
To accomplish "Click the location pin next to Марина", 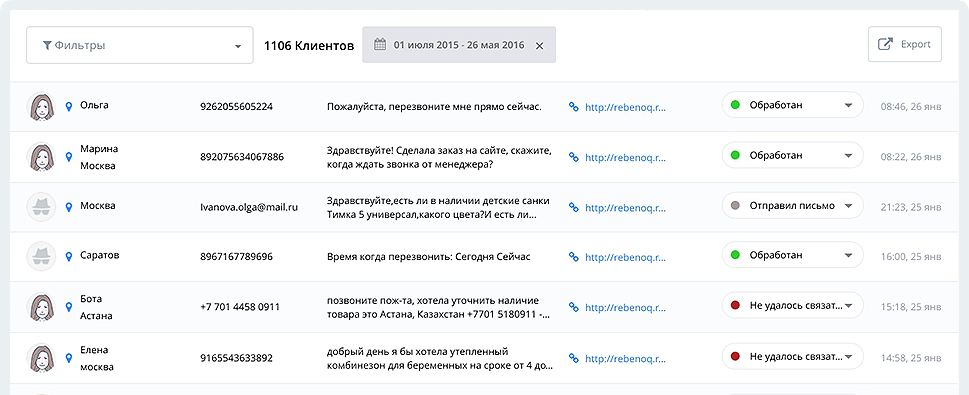I will point(69,157).
